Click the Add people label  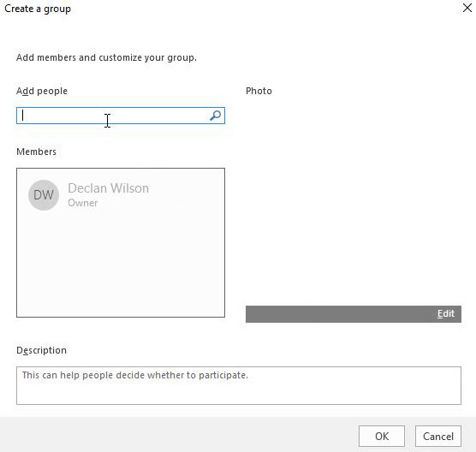click(42, 91)
